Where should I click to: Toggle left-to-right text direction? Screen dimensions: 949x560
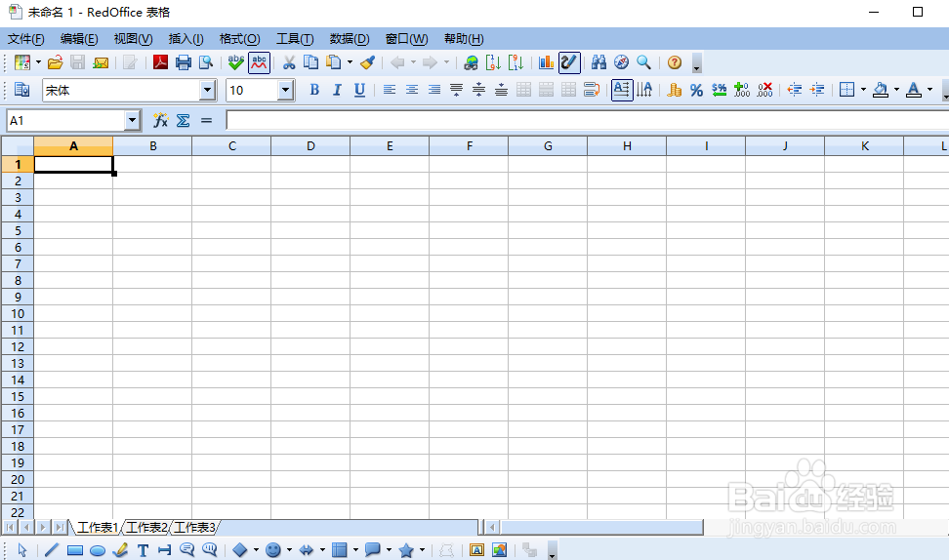point(622,90)
